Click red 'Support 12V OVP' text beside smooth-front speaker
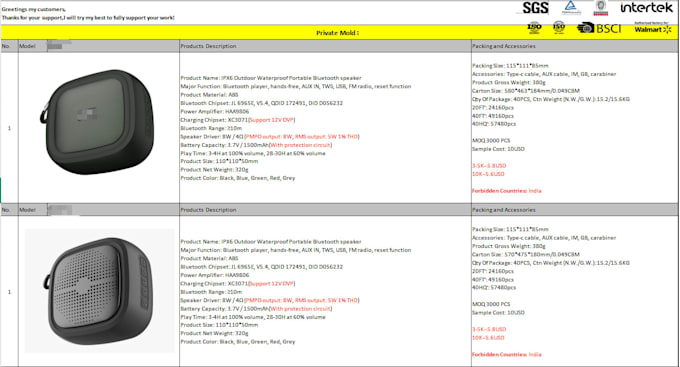The width and height of the screenshot is (680, 367). (271, 120)
